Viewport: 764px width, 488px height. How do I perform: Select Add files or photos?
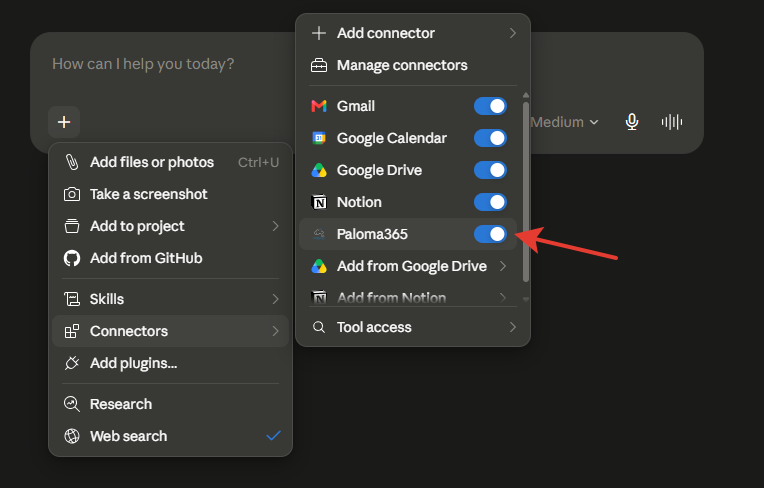[x=170, y=162]
